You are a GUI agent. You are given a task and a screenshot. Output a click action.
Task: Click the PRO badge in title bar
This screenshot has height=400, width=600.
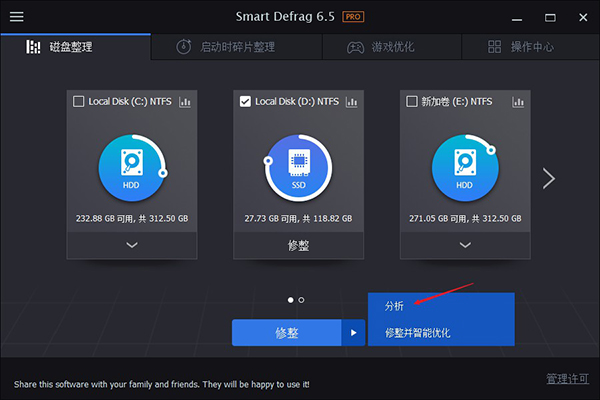(x=353, y=17)
